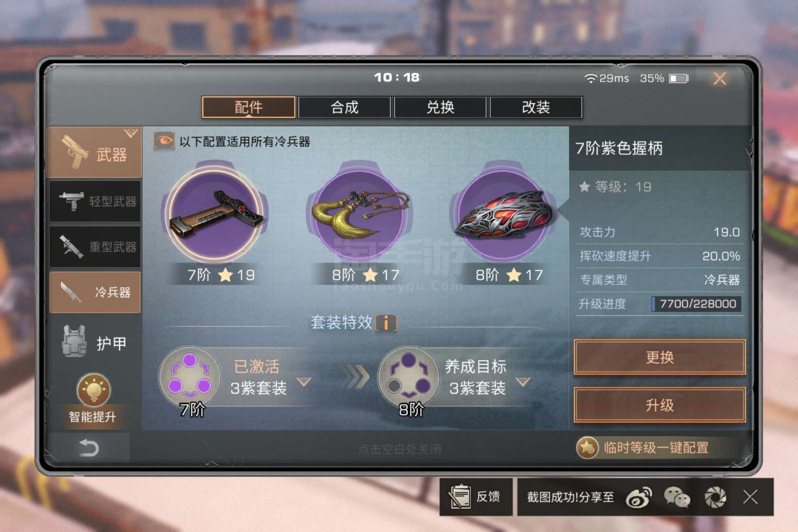Switch to the 合成 tab
Image resolution: width=798 pixels, height=532 pixels.
(x=344, y=107)
